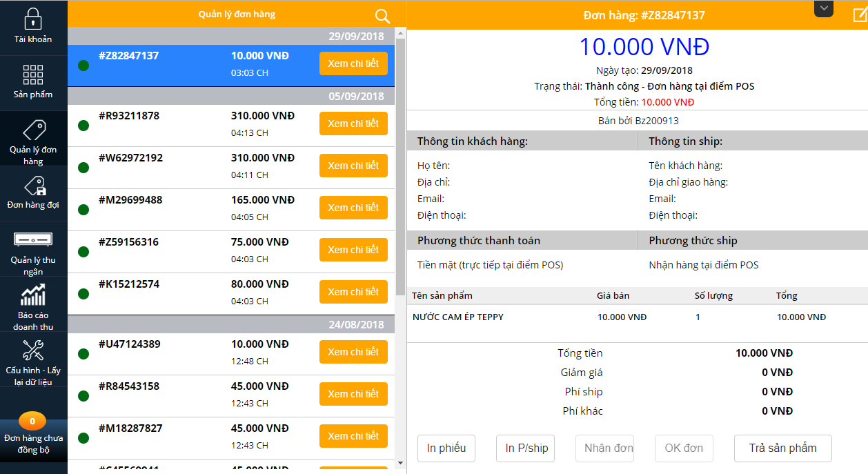The height and width of the screenshot is (474, 868).
Task: Select Quản lý đơn hàng tag icon
Action: tap(33, 130)
